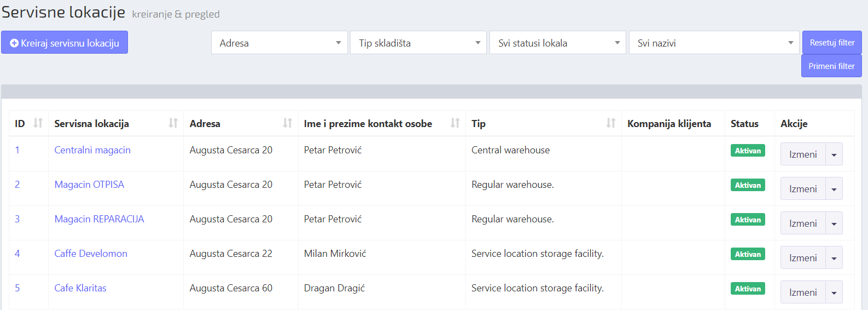Click Aktivan status badge for Magacin REPARACIJA
Viewport: 868px width, 310px height.
coord(747,220)
